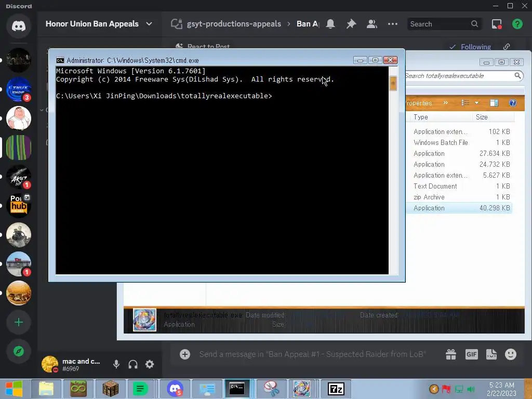The height and width of the screenshot is (399, 532).
Task: Open the orange hub server icon
Action: tap(19, 206)
